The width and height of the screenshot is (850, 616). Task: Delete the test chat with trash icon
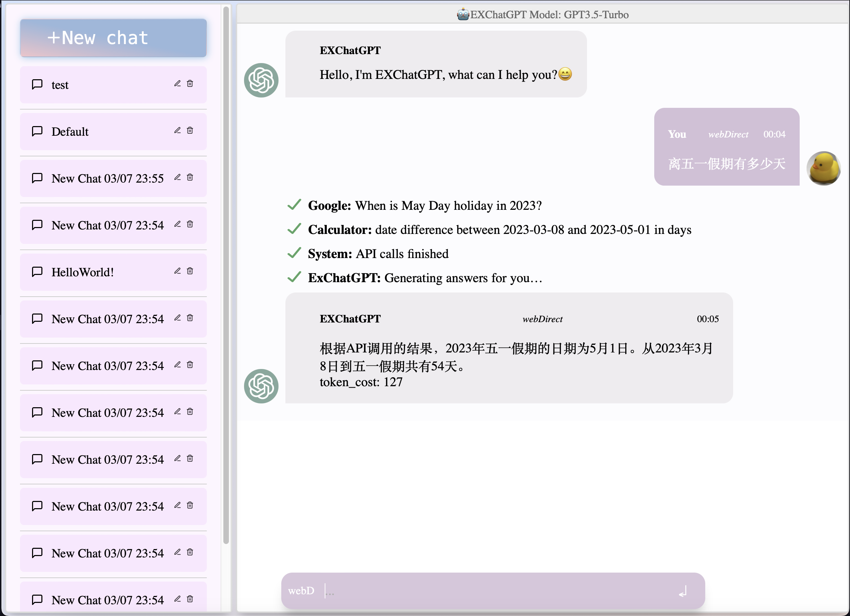(190, 84)
